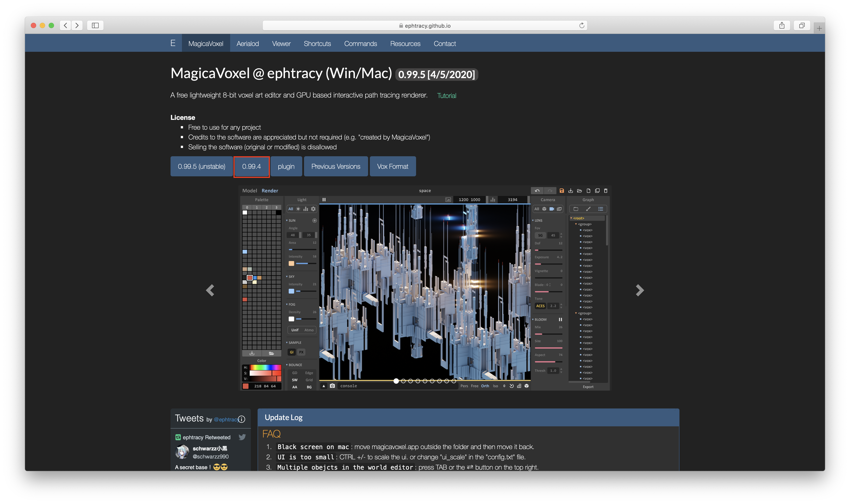This screenshot has height=504, width=850.
Task: Click the plugin button
Action: tap(286, 167)
